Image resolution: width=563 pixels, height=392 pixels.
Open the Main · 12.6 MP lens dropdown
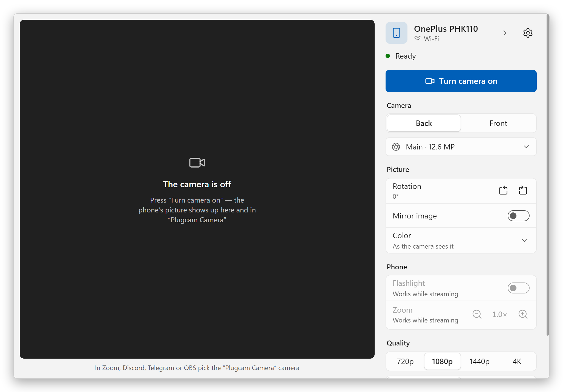click(x=461, y=147)
